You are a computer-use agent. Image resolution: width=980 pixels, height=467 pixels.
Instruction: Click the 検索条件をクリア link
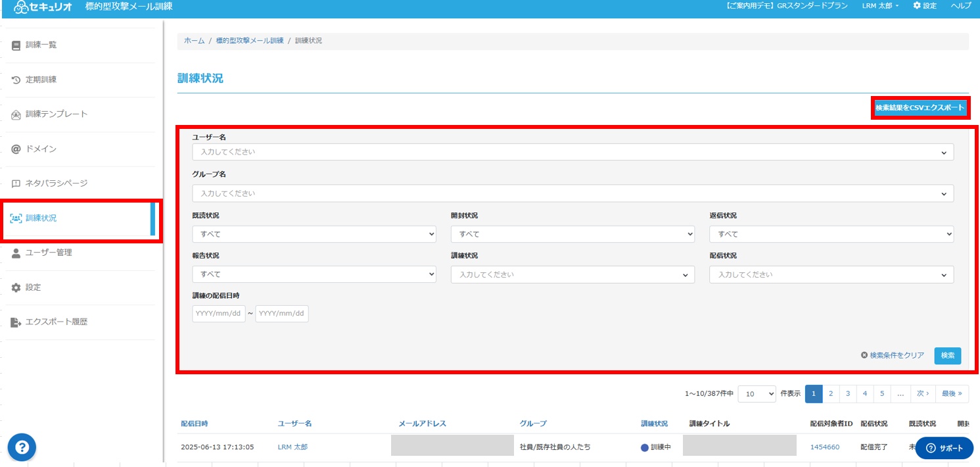click(893, 355)
